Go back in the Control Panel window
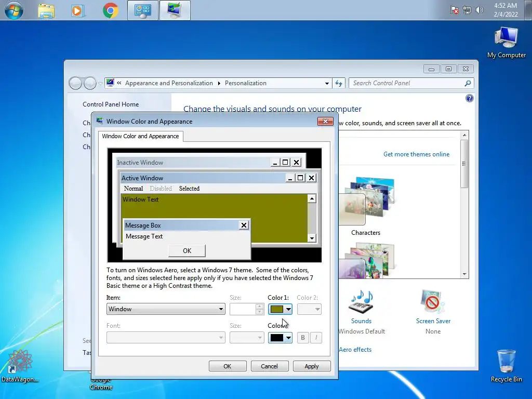 (x=75, y=83)
